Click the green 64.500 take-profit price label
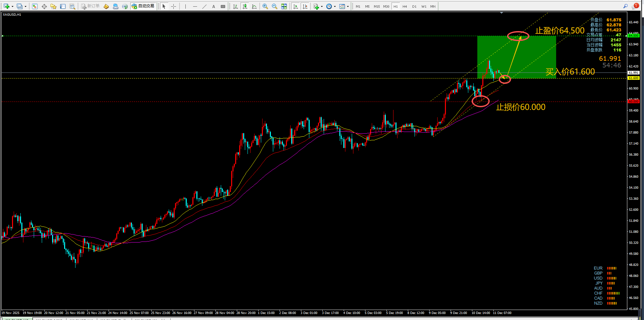Image resolution: width=644 pixels, height=320 pixels. click(x=634, y=35)
